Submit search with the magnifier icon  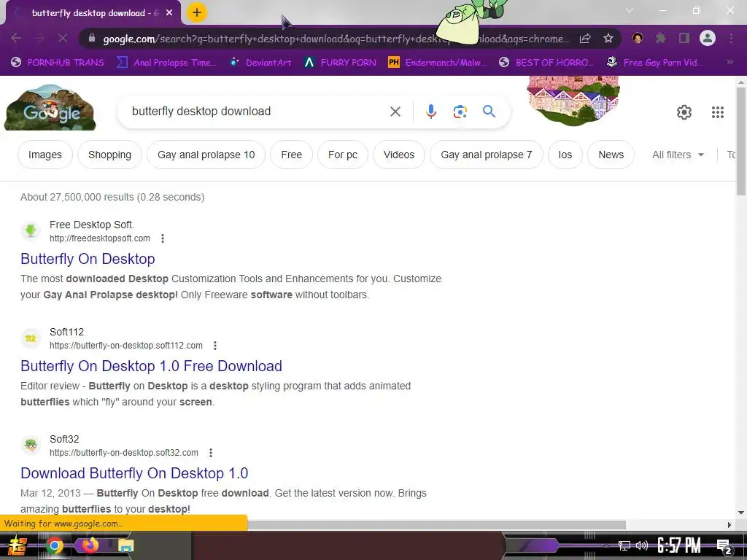click(x=489, y=112)
